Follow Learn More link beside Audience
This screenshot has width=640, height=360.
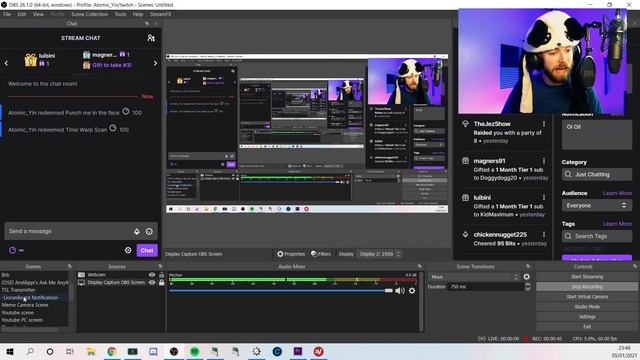(x=617, y=193)
